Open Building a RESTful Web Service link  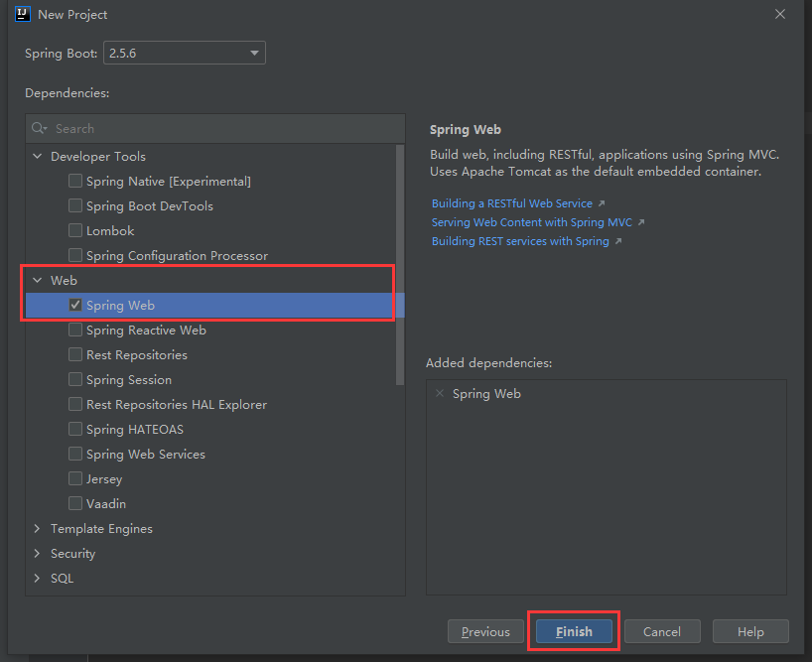pyautogui.click(x=511, y=203)
